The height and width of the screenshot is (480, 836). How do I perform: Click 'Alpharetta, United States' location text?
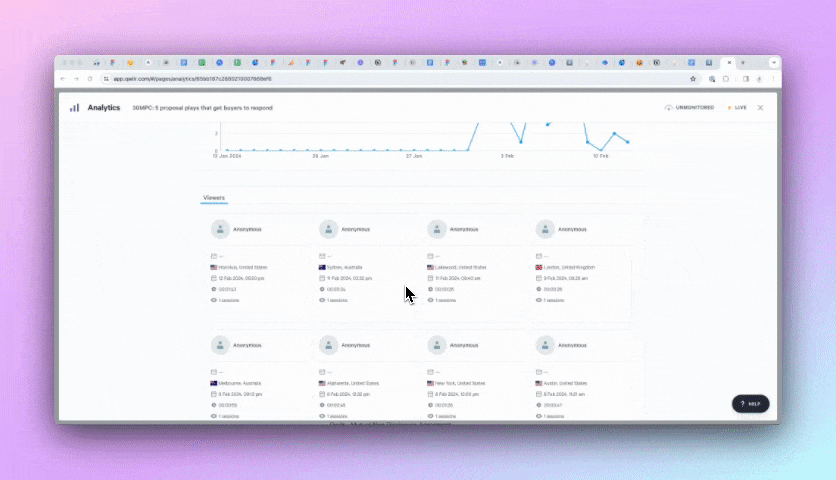point(352,383)
